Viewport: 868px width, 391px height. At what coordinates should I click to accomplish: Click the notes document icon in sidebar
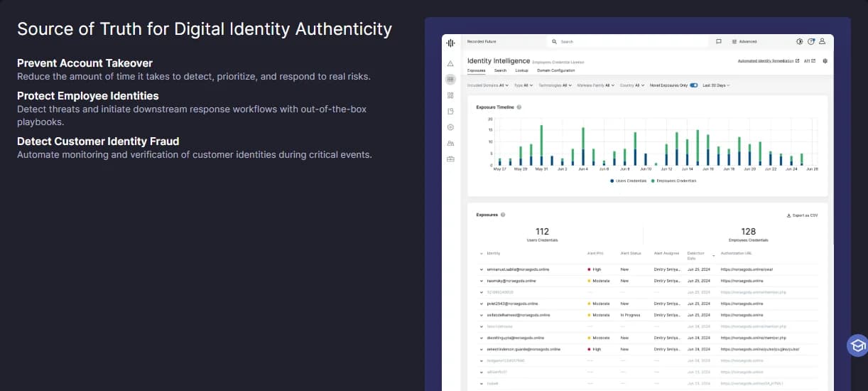pos(450,112)
